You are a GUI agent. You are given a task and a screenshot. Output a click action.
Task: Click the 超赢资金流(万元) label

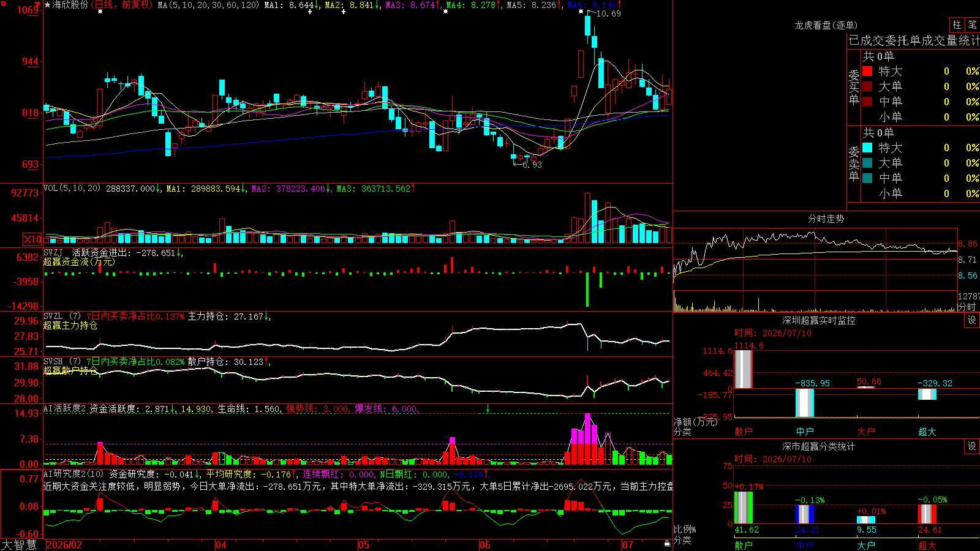[x=79, y=261]
